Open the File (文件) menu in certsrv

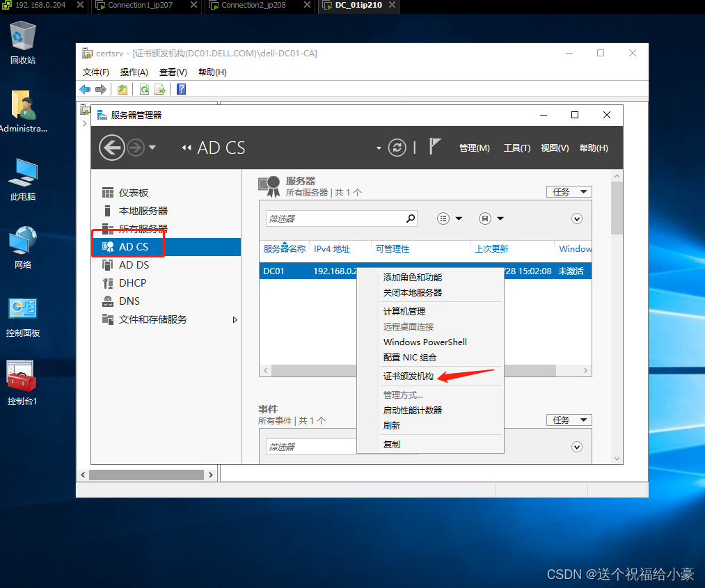click(x=95, y=72)
